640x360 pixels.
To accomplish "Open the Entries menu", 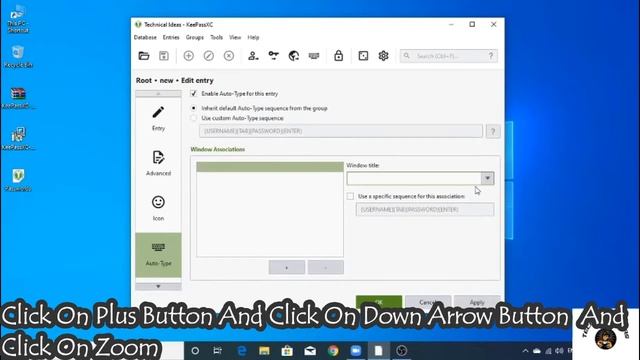I will click(171, 37).
